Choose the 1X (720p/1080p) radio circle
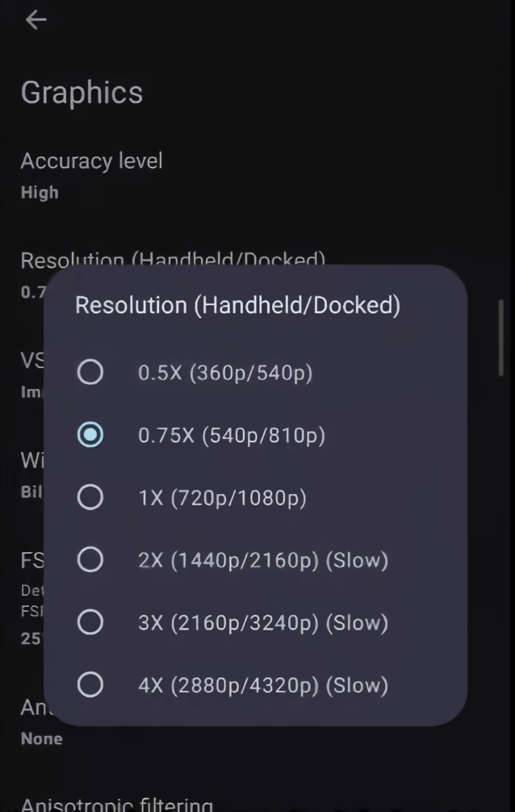The image size is (515, 812). coord(90,497)
